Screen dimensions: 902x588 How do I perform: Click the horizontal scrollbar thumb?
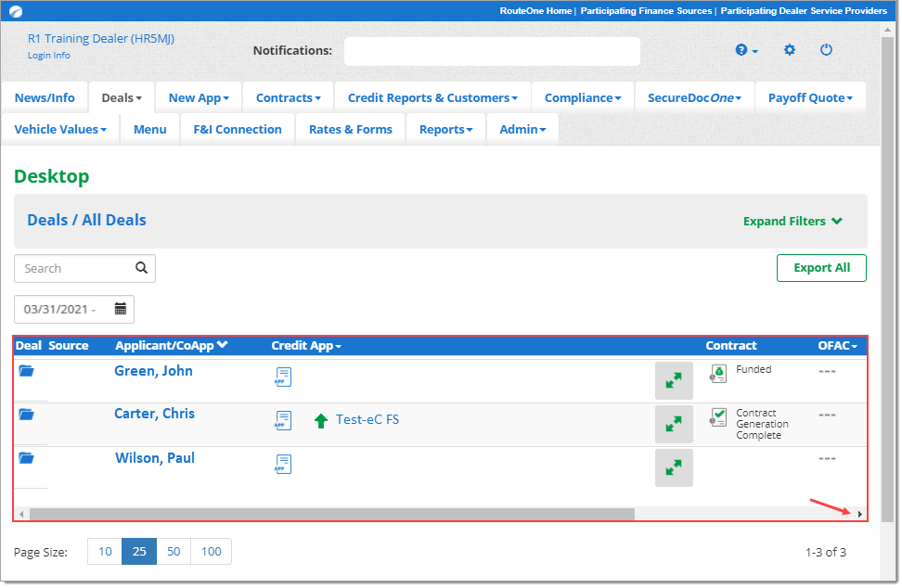tap(332, 514)
